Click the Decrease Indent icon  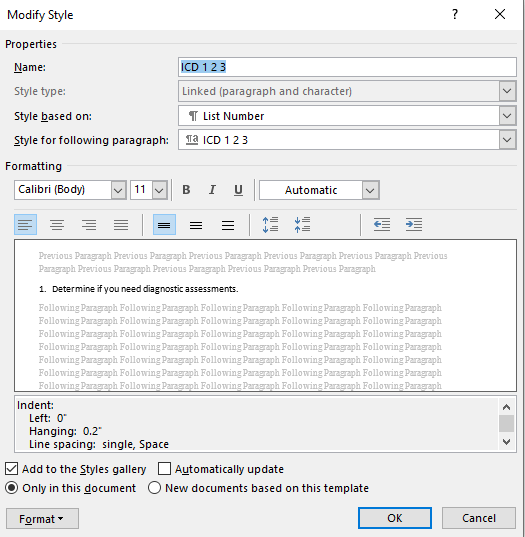382,225
